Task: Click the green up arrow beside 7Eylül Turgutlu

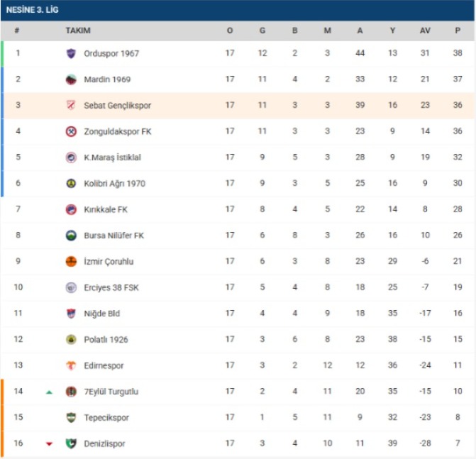Action: 49,392
